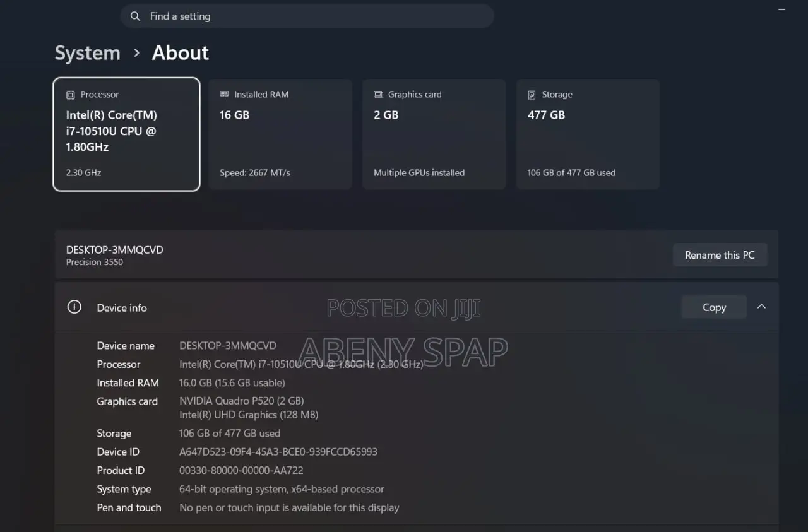
Task: Collapse the Device info section chevron
Action: pyautogui.click(x=761, y=307)
